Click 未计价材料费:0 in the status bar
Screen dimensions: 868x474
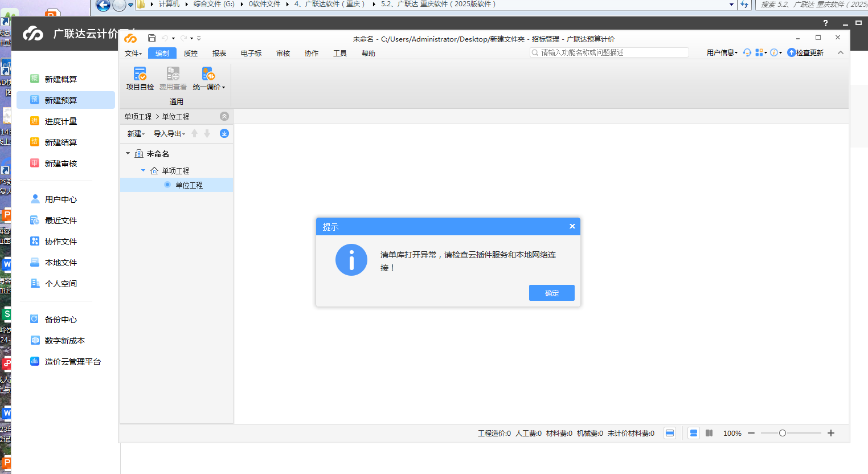(631, 434)
